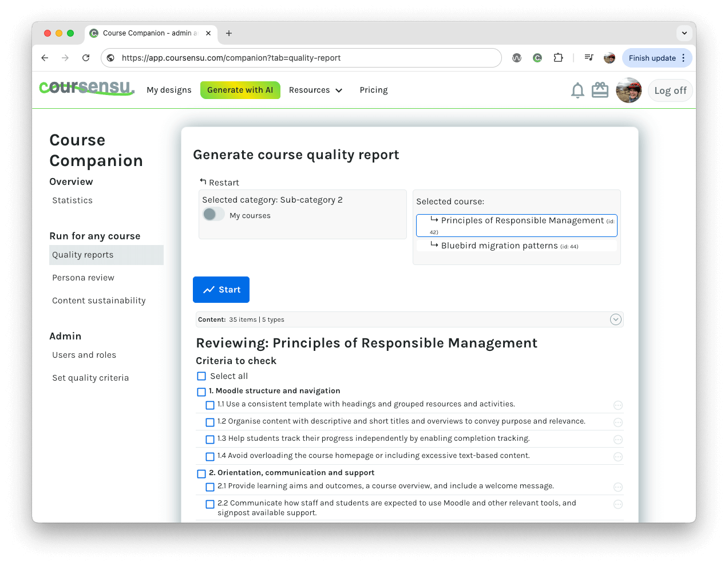Image resolution: width=728 pixels, height=565 pixels.
Task: Expand the Content 35 items panel
Action: pyautogui.click(x=615, y=319)
